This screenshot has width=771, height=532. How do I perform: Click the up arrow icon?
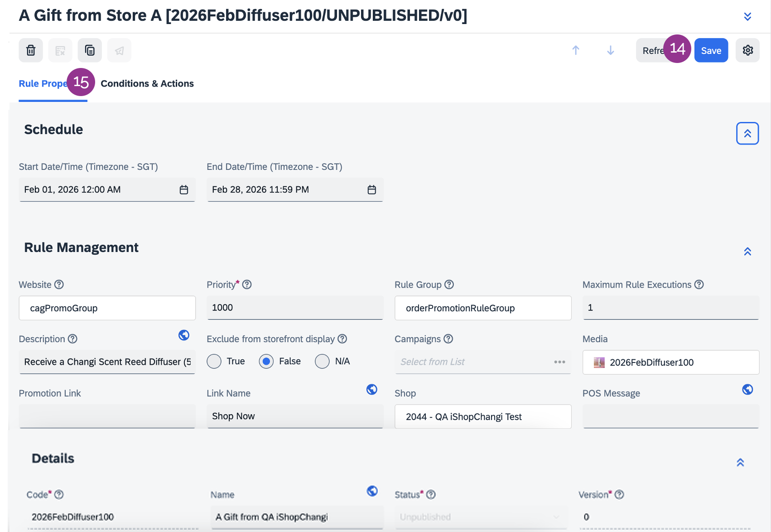(x=576, y=50)
